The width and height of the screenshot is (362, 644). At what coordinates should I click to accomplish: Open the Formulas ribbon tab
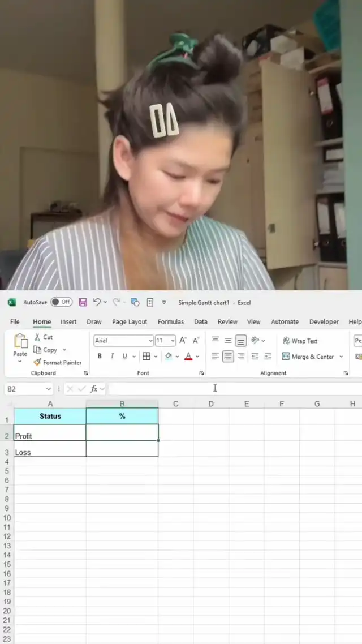(x=170, y=322)
